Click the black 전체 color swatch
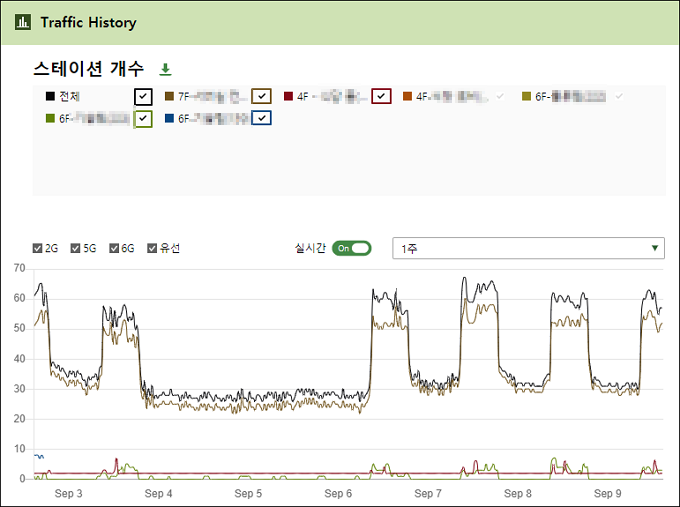Image resolution: width=680 pixels, height=507 pixels. tap(50, 96)
